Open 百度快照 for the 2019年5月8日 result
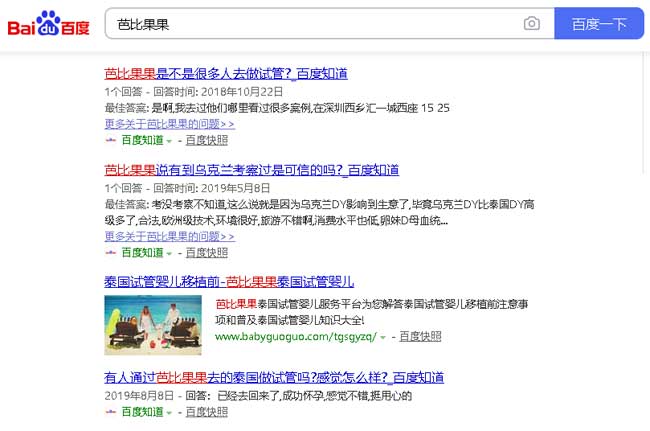Image resolution: width=650 pixels, height=431 pixels. pyautogui.click(x=206, y=252)
